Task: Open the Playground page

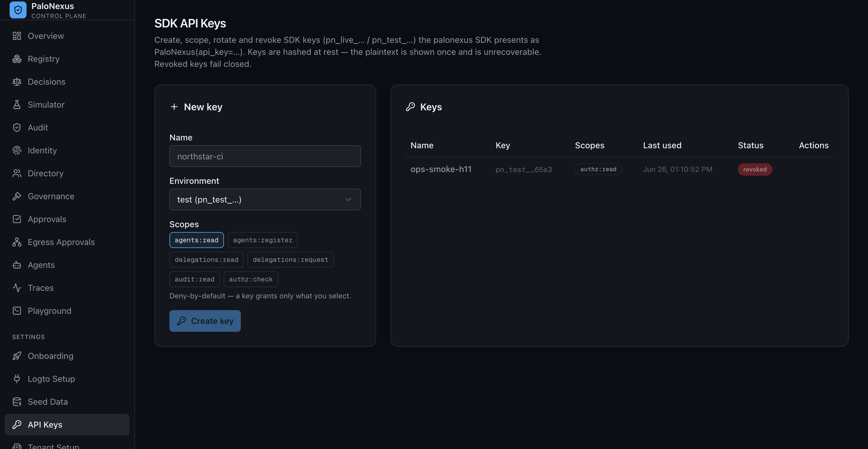Action: (67, 311)
